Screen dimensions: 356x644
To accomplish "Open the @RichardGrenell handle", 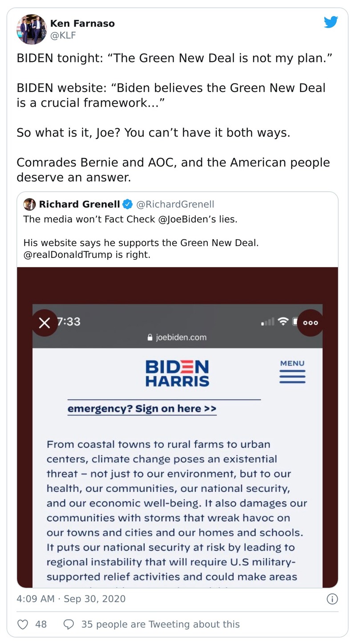I will pos(175,204).
